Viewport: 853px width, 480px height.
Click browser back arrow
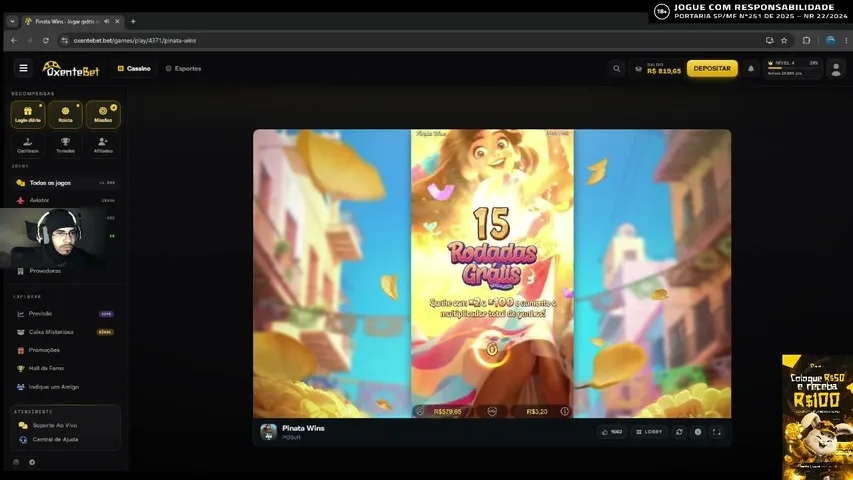[14, 40]
